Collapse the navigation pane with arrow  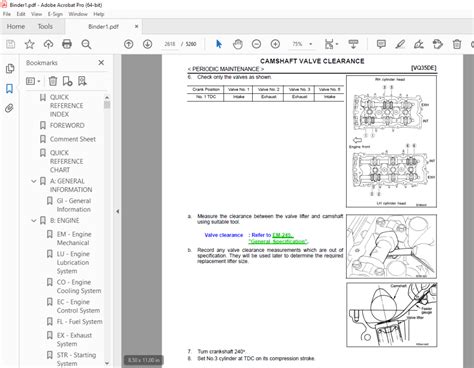click(117, 211)
